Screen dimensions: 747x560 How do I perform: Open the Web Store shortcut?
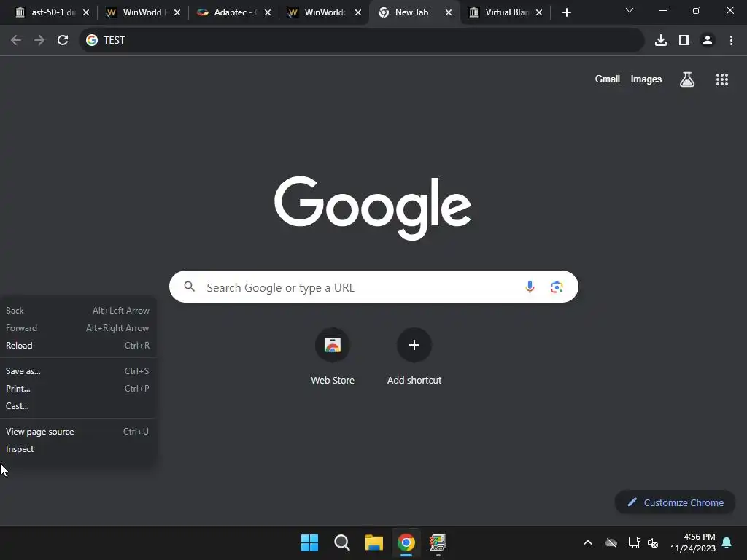(333, 356)
